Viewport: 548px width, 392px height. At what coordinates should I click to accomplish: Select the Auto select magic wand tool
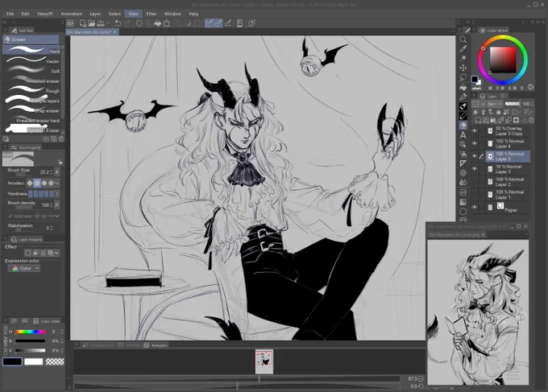pyautogui.click(x=463, y=58)
